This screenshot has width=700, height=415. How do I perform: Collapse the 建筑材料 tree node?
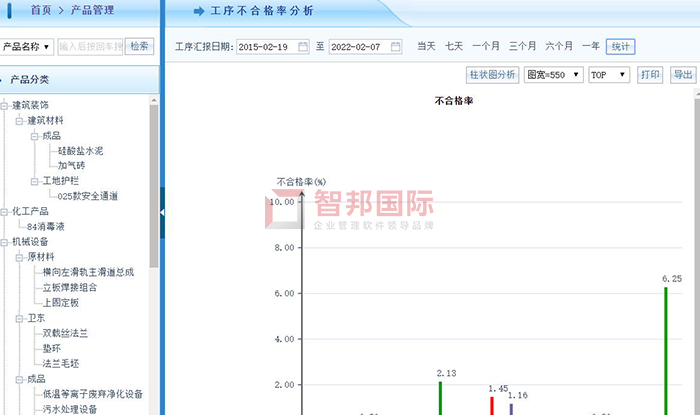(20, 121)
